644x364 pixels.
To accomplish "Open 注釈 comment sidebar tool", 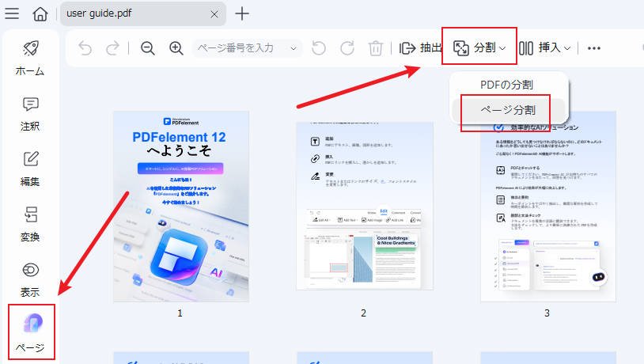I will coord(30,114).
